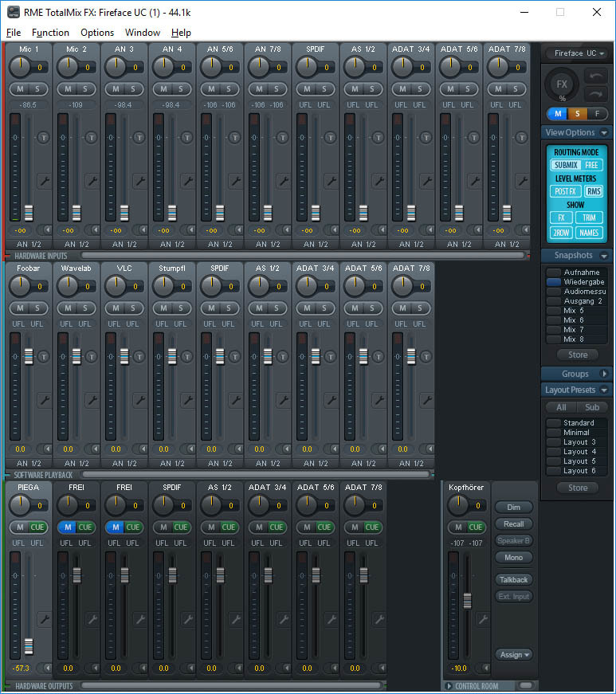
Task: Solo the AN 3 input channel
Action: pyautogui.click(x=132, y=88)
